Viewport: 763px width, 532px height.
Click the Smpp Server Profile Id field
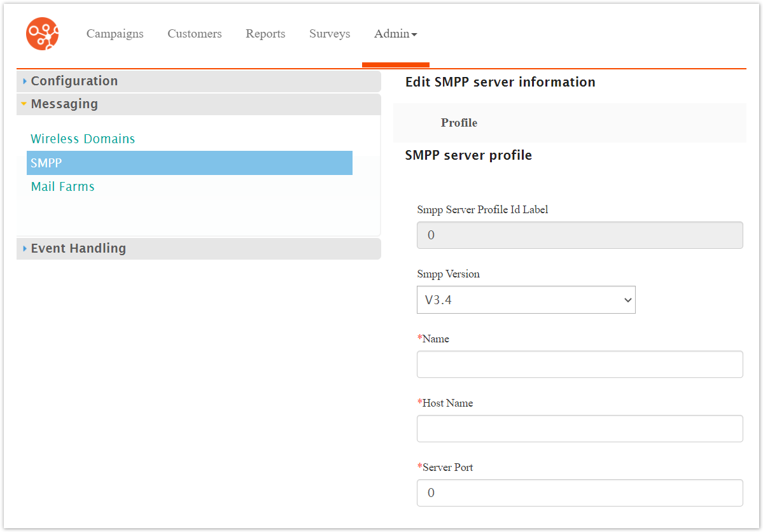pos(579,235)
